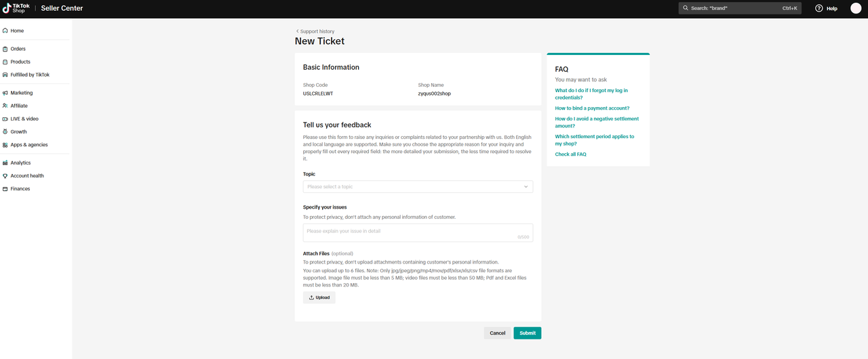868x359 pixels.
Task: Click the Analytics chart icon
Action: pos(5,163)
